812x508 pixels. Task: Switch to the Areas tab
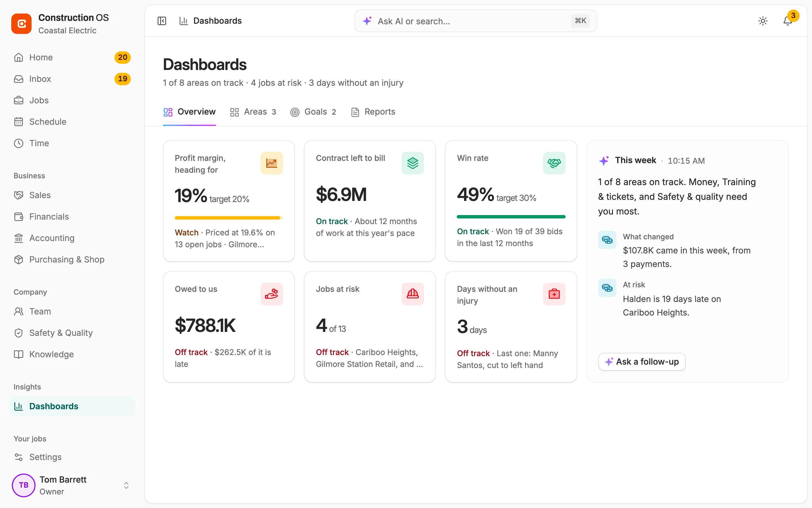253,112
